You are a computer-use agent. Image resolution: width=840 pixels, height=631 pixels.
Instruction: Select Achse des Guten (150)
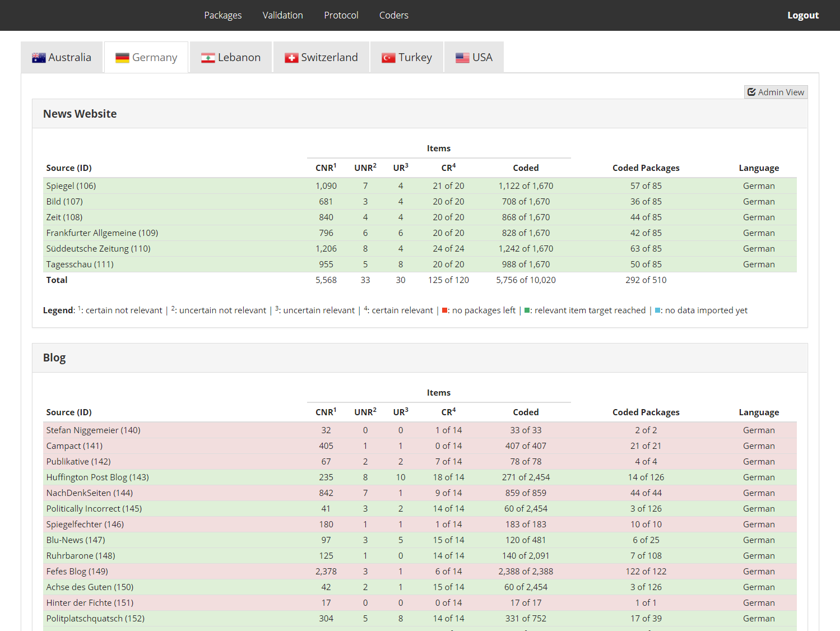420,587
